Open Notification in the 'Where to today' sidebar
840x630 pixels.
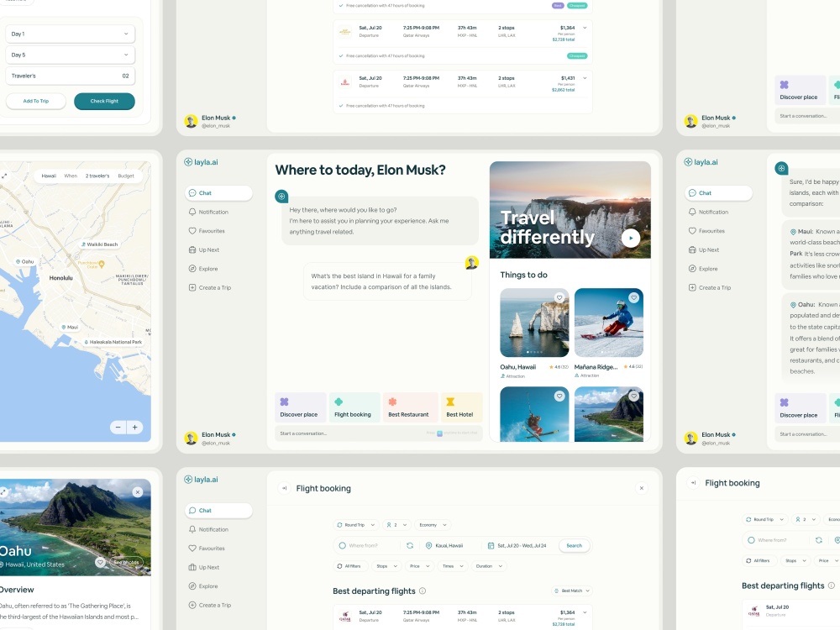[208, 213]
